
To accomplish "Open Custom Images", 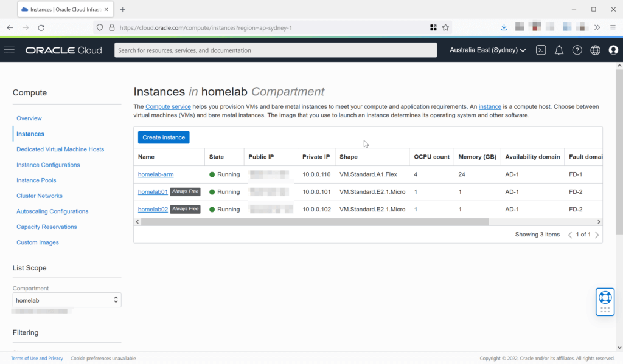I will tap(37, 242).
